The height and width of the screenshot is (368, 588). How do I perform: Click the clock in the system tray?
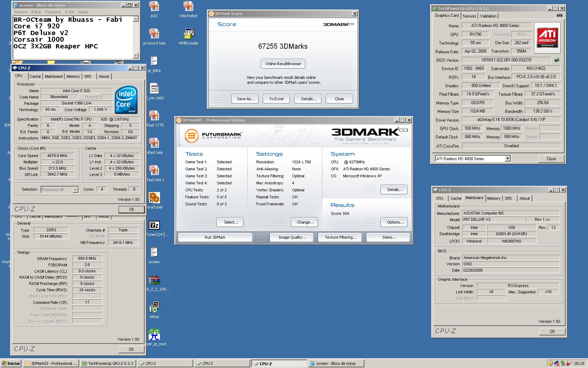coord(579,363)
